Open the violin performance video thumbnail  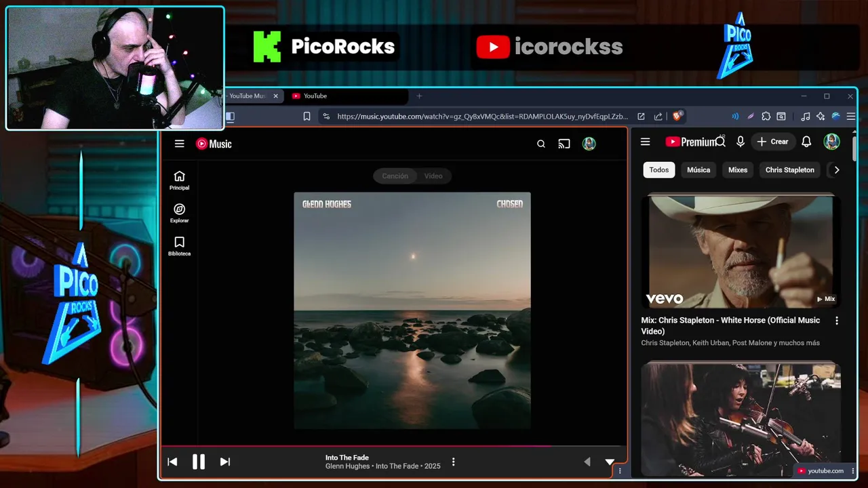click(741, 419)
